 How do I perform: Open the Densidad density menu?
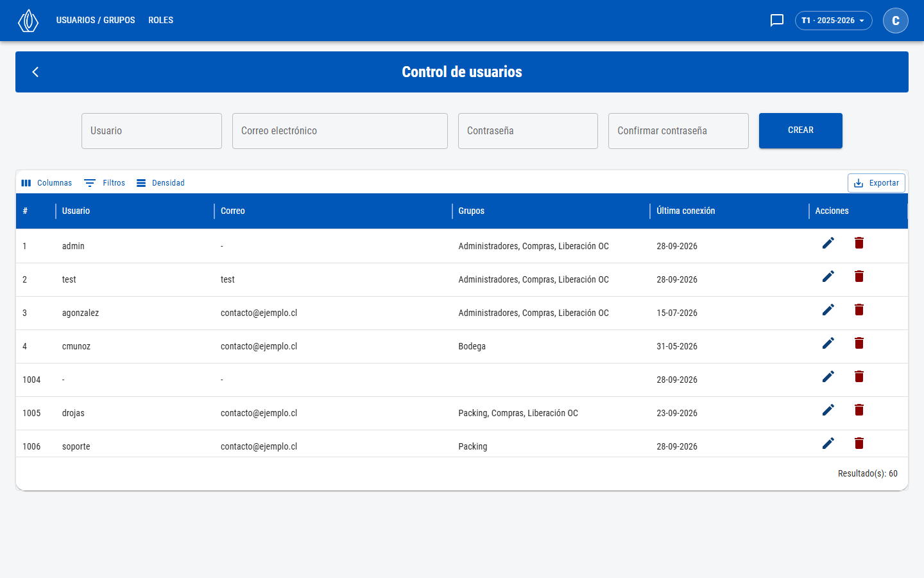point(160,183)
